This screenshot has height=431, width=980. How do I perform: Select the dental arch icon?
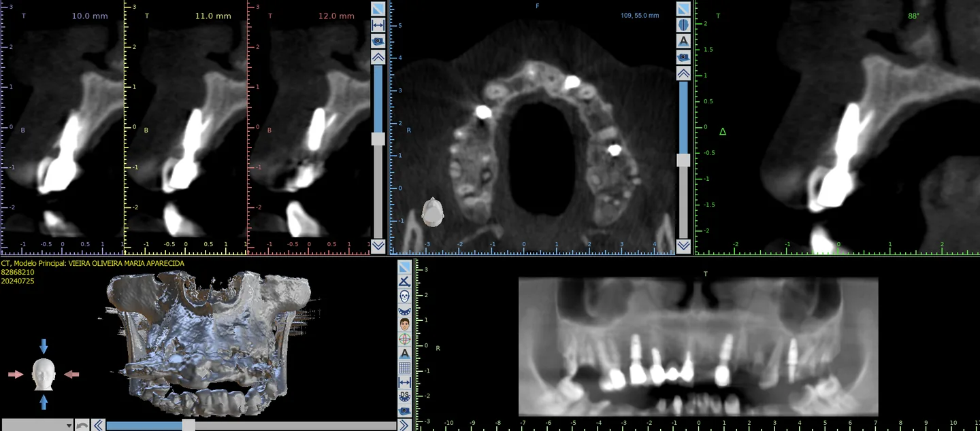point(405,310)
